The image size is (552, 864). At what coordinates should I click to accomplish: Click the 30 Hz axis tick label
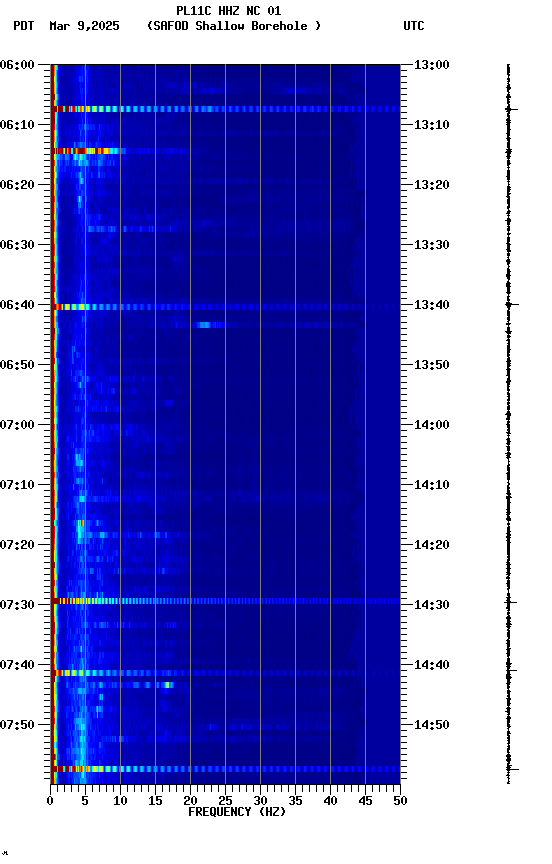tap(260, 801)
